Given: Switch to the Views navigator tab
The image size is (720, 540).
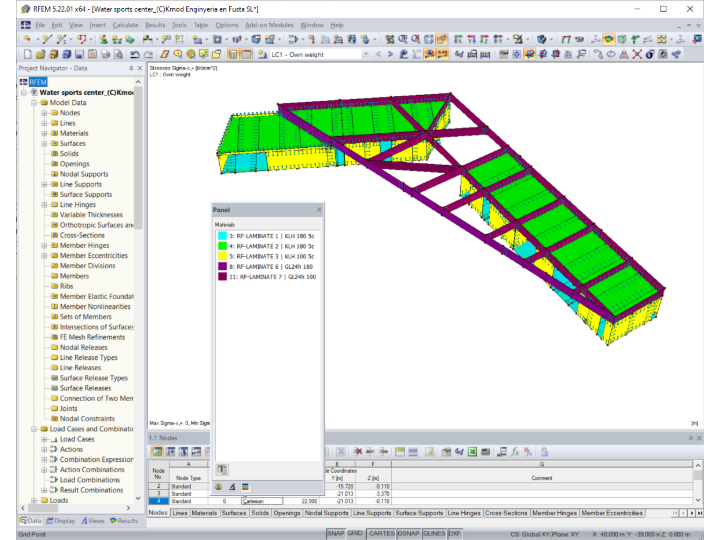Looking at the screenshot, I should (x=93, y=521).
